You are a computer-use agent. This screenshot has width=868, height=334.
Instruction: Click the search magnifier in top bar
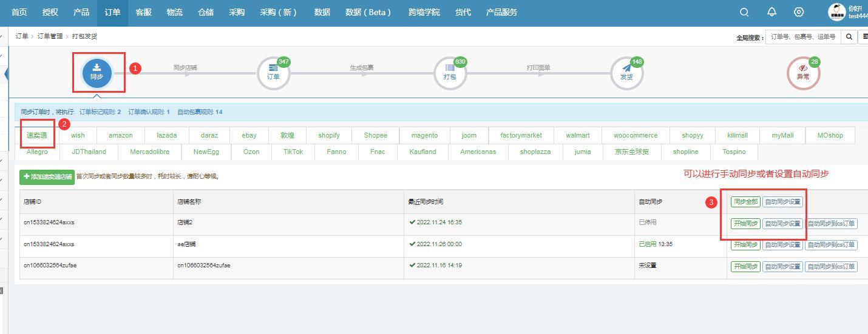744,12
